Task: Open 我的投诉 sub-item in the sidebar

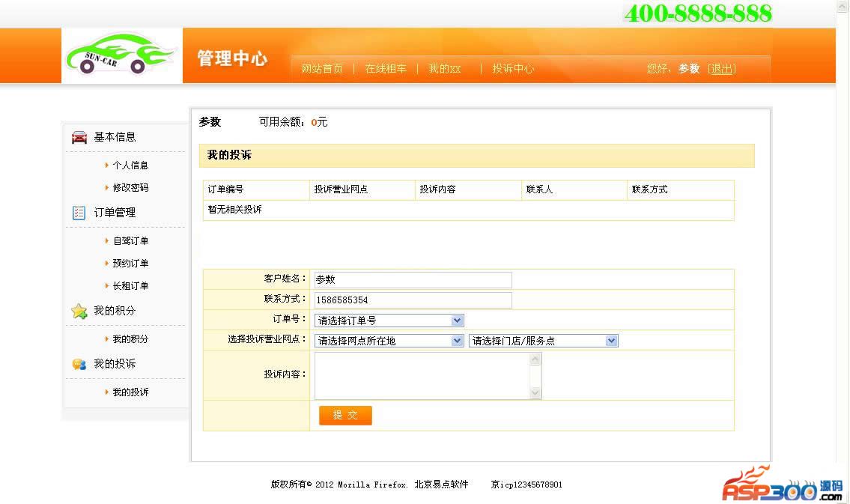Action: (x=130, y=392)
